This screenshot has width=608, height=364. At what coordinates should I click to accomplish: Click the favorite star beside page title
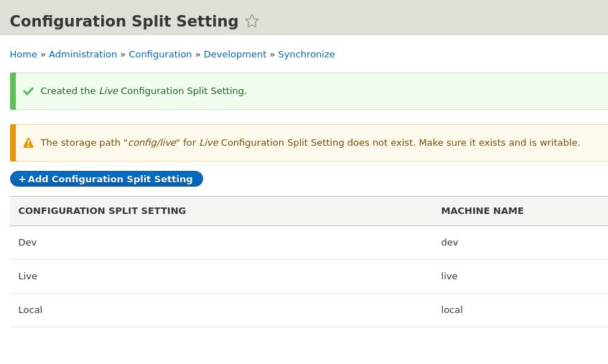point(252,21)
